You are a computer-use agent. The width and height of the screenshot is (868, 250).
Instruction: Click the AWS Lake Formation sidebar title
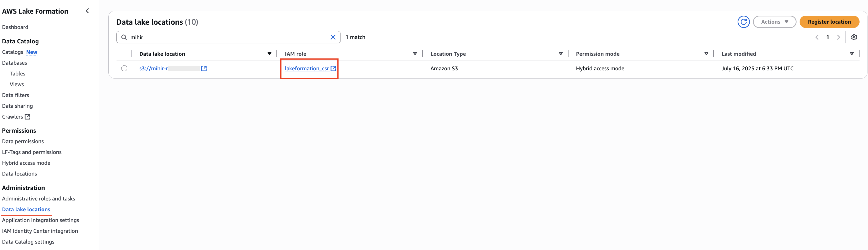pos(35,11)
